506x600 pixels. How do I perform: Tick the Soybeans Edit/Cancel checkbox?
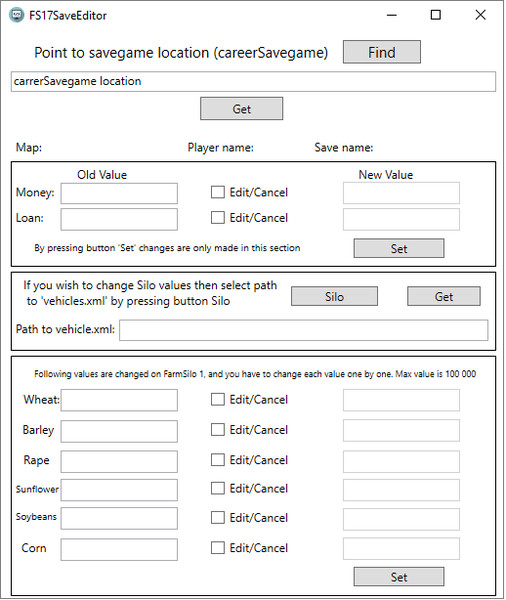[218, 518]
